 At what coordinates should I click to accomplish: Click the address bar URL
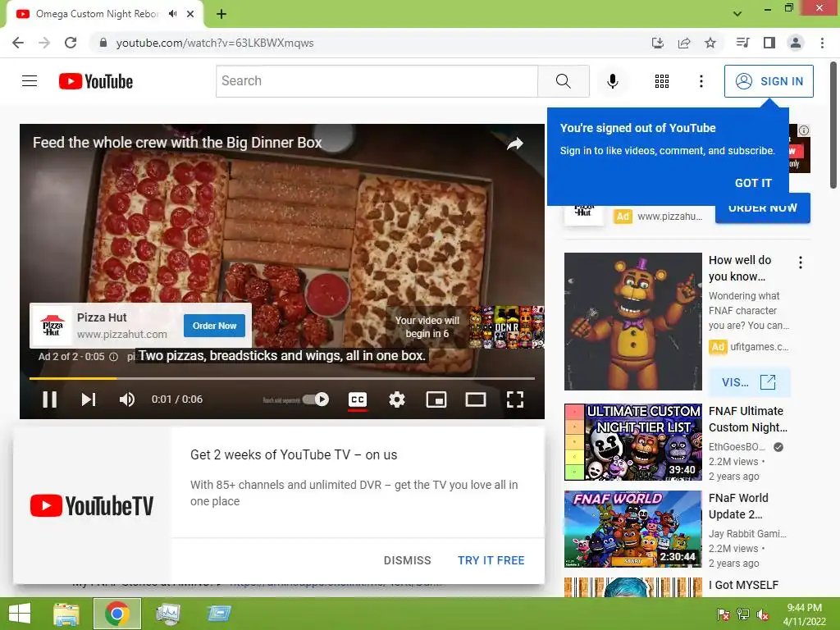pos(215,43)
